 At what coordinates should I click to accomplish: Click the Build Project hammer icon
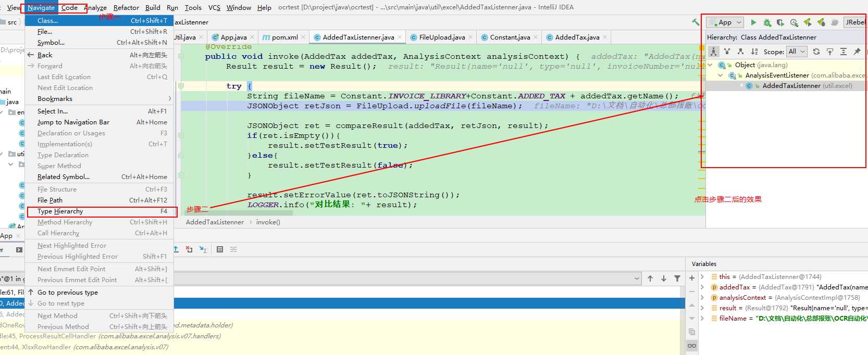pyautogui.click(x=696, y=22)
